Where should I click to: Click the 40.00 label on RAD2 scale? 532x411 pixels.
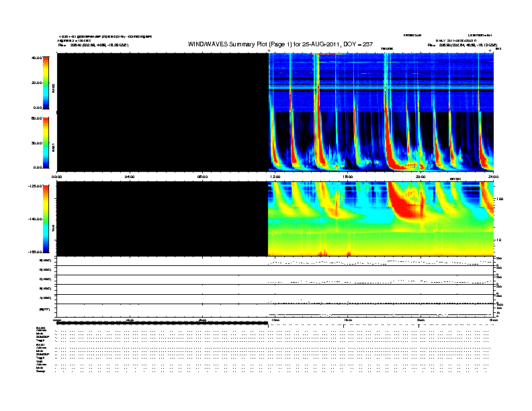point(36,58)
